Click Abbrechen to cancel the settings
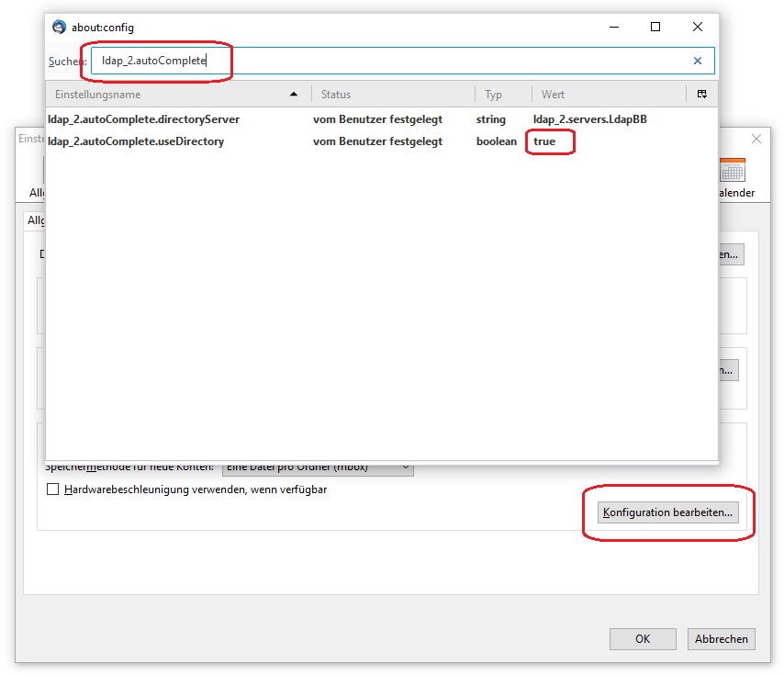 (x=721, y=639)
